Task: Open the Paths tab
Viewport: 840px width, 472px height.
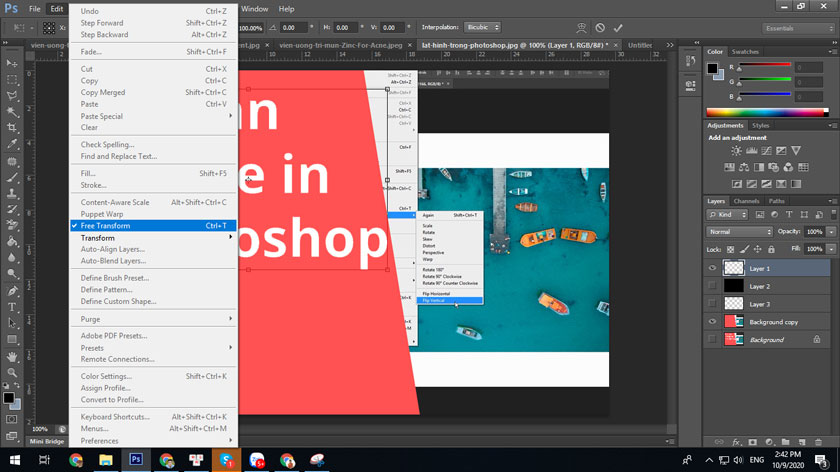Action: (776, 201)
